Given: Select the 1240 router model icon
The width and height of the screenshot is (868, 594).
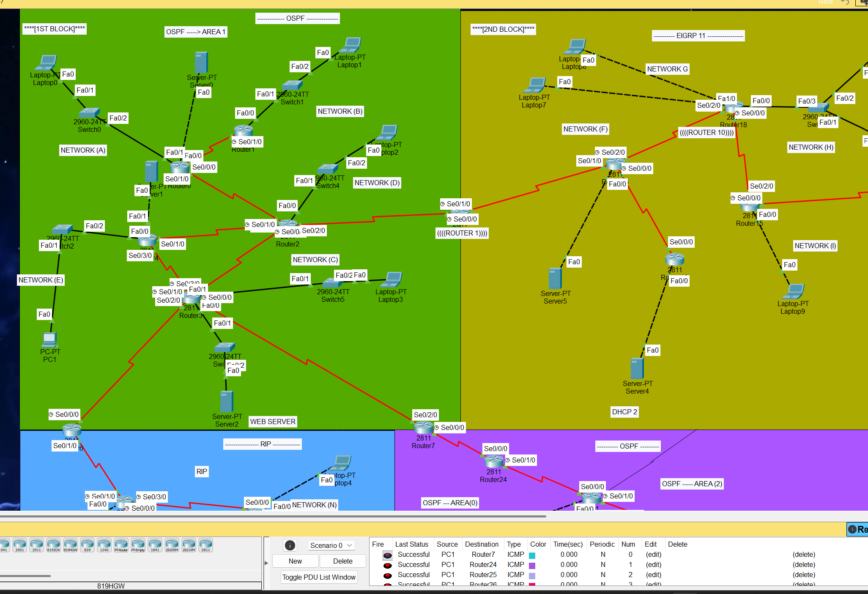Looking at the screenshot, I should (104, 545).
